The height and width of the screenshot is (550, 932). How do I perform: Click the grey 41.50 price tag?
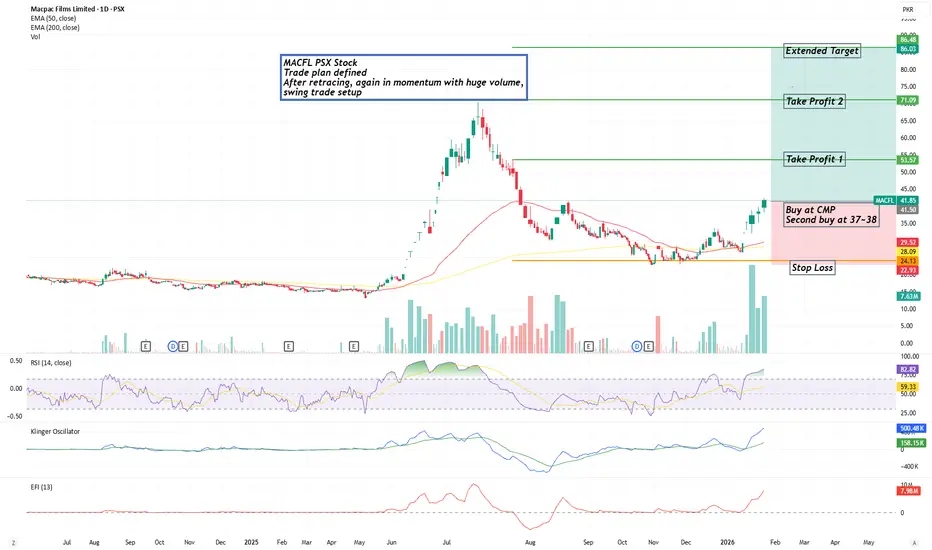[908, 209]
